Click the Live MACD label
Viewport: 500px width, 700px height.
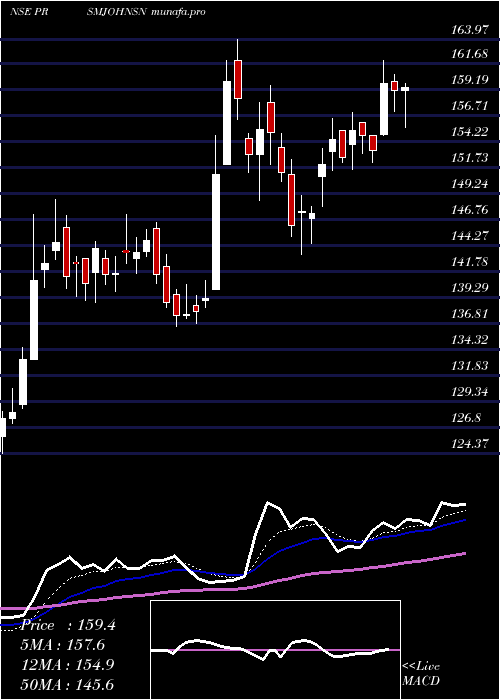click(421, 674)
